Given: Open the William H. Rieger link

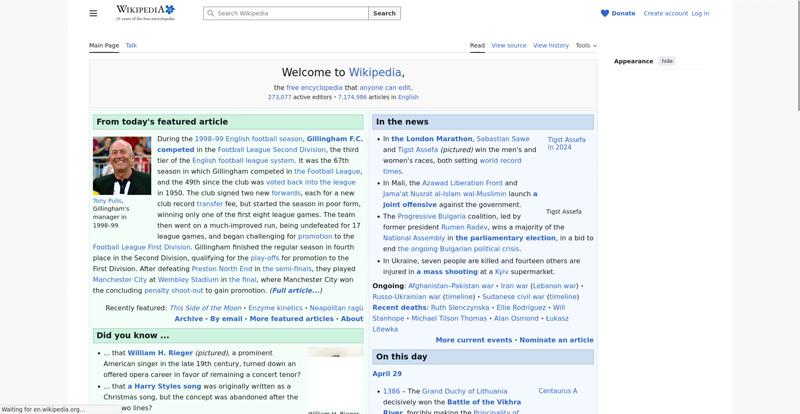Looking at the screenshot, I should coord(160,352).
